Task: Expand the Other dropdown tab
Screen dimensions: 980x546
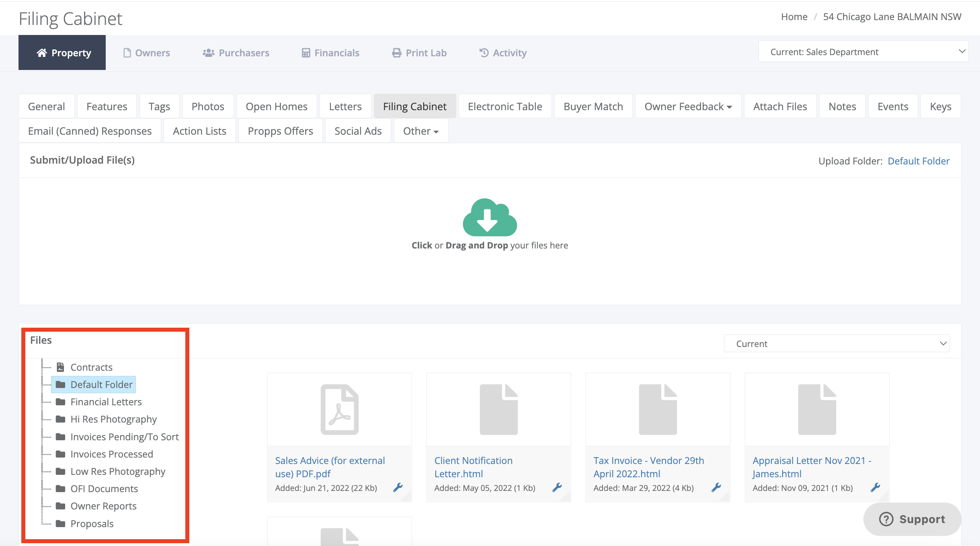Action: pos(421,131)
